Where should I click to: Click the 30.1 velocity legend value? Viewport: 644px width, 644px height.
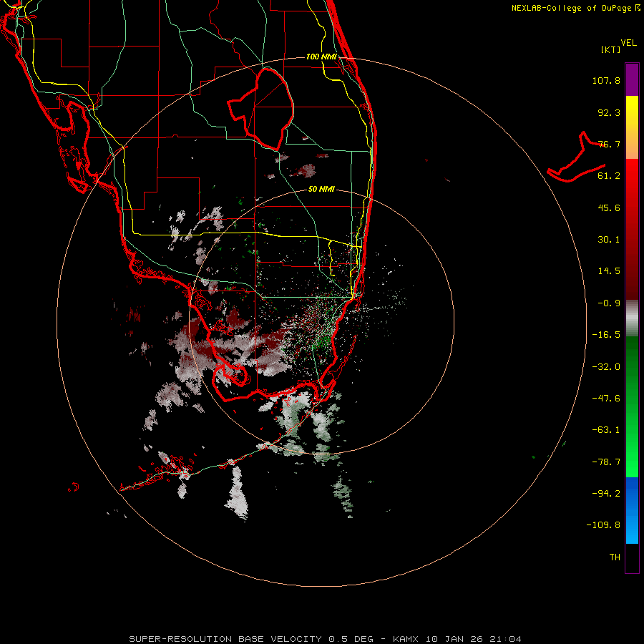[x=609, y=240]
